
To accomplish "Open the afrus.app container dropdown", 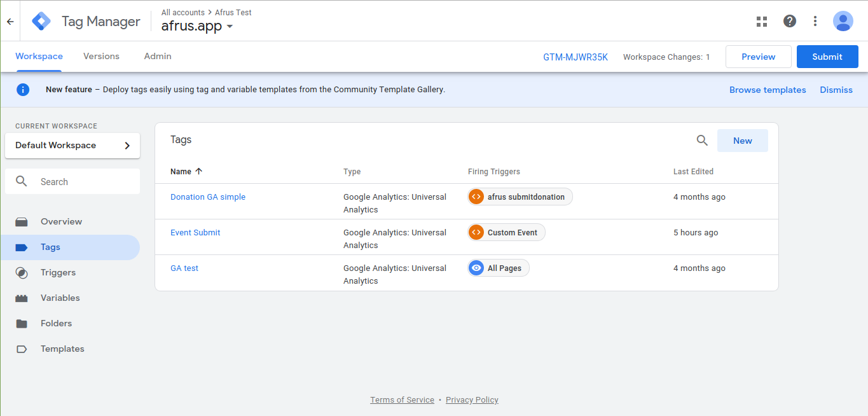I will [197, 26].
